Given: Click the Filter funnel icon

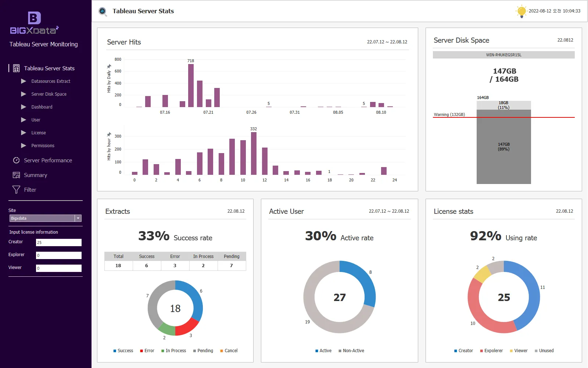Looking at the screenshot, I should [16, 190].
